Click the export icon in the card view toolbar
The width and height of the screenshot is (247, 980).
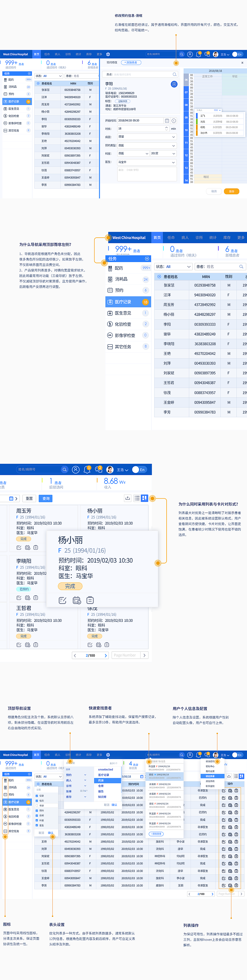(128, 498)
